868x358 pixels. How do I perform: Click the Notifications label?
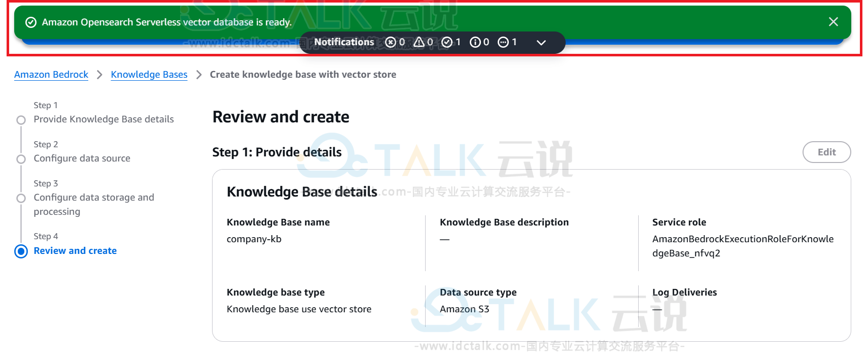(344, 42)
